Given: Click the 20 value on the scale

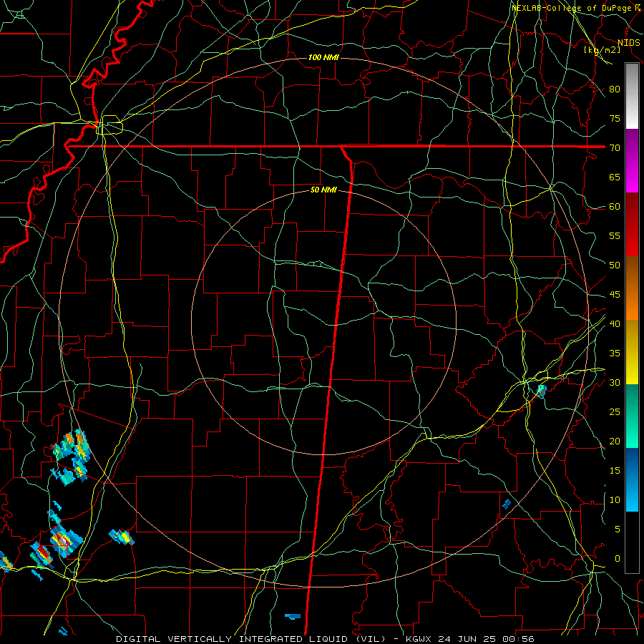Looking at the screenshot, I should (x=615, y=441).
